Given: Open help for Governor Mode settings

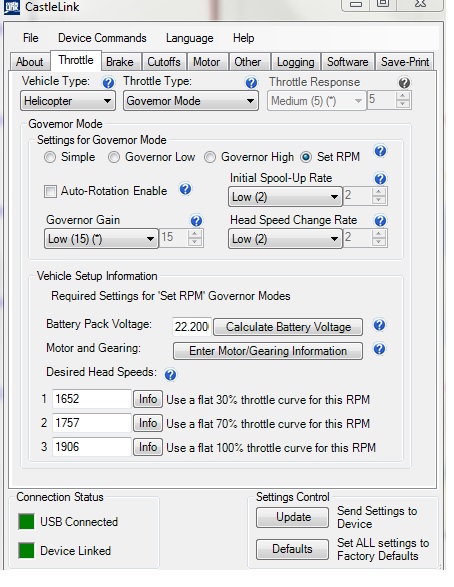Looking at the screenshot, I should pos(380,151).
